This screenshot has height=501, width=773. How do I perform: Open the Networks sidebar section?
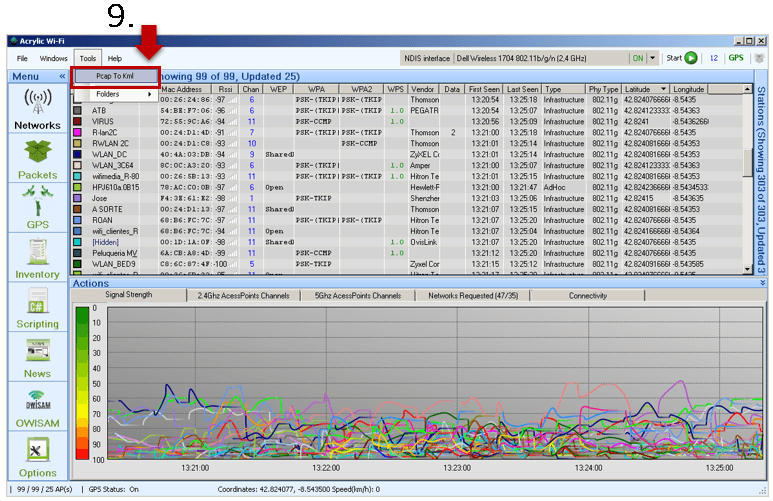coord(37,108)
